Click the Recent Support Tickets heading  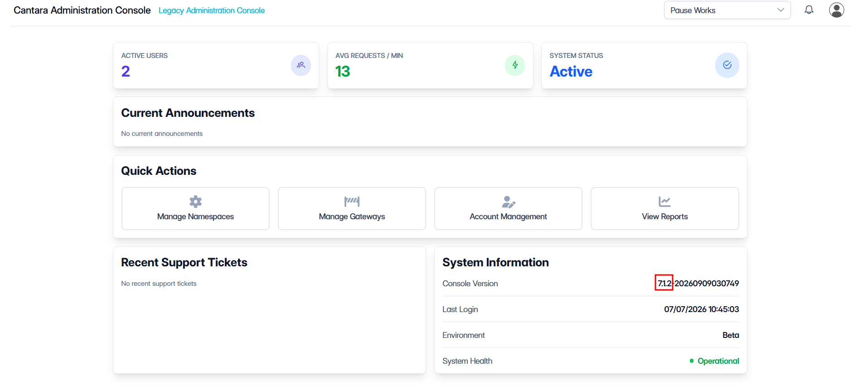(x=184, y=262)
